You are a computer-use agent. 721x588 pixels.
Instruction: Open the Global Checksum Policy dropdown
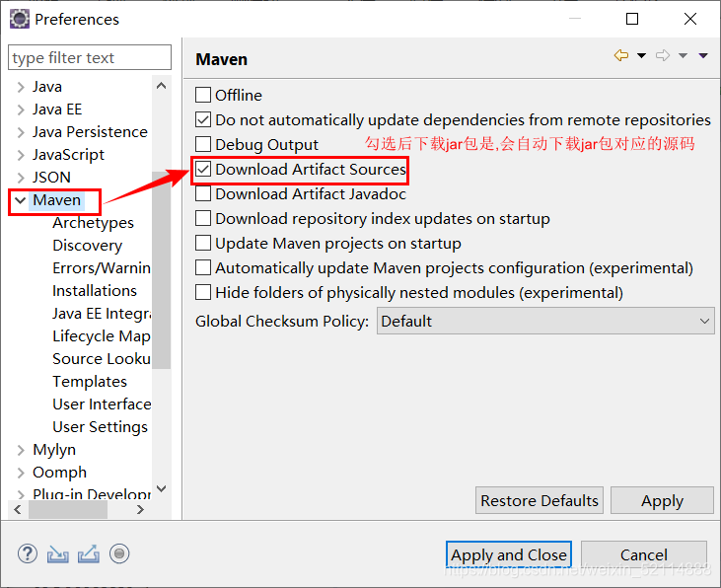[x=545, y=321]
